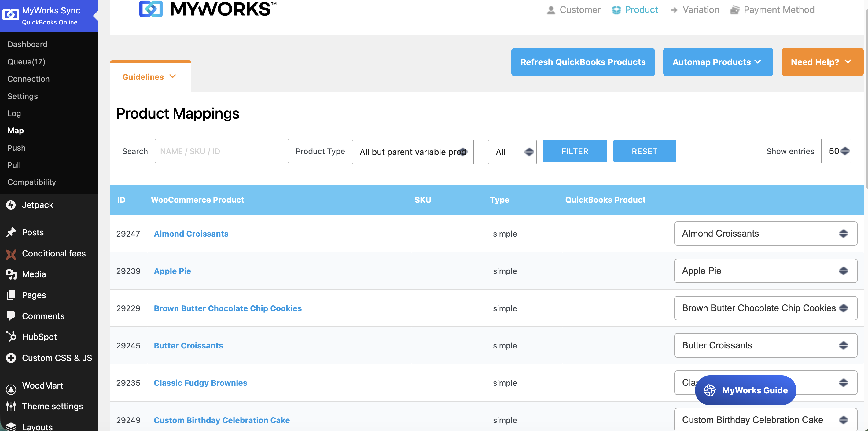Image resolution: width=868 pixels, height=431 pixels.
Task: Click the Product box icon
Action: pyautogui.click(x=616, y=10)
